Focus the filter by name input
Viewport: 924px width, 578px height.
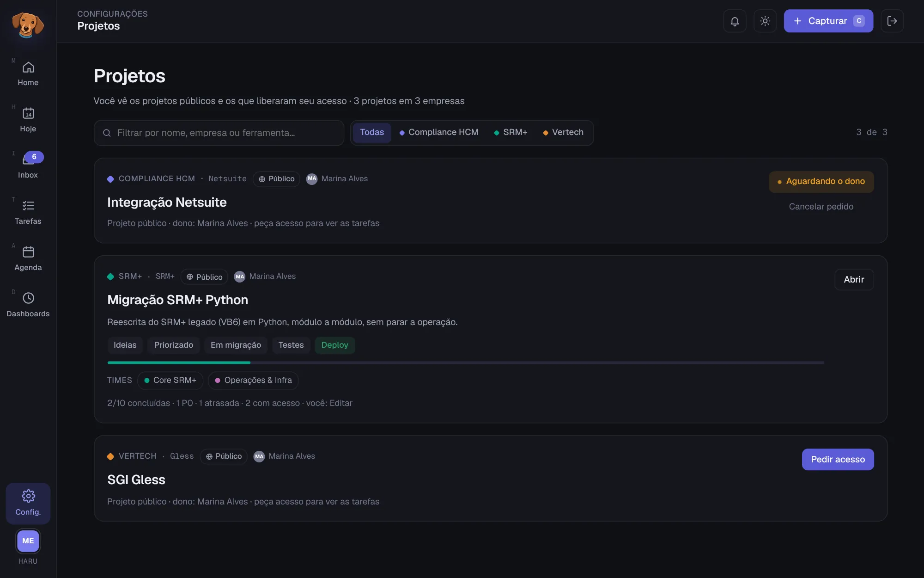(219, 133)
